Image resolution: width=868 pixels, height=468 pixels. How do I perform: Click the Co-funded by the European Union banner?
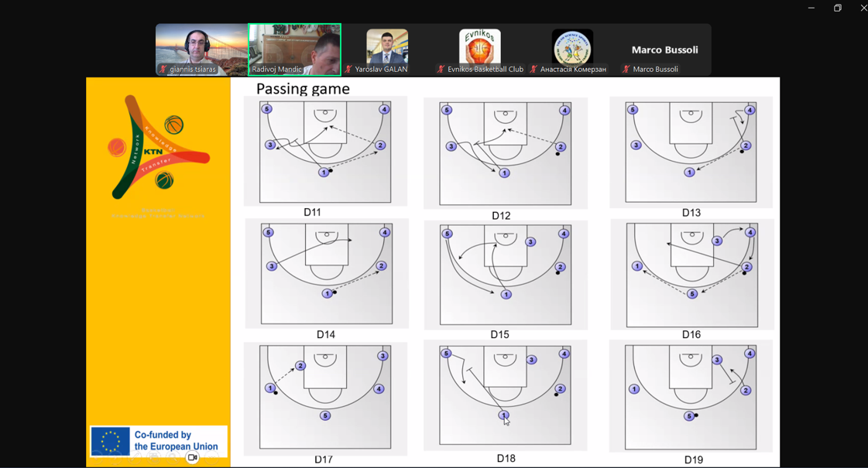(159, 441)
